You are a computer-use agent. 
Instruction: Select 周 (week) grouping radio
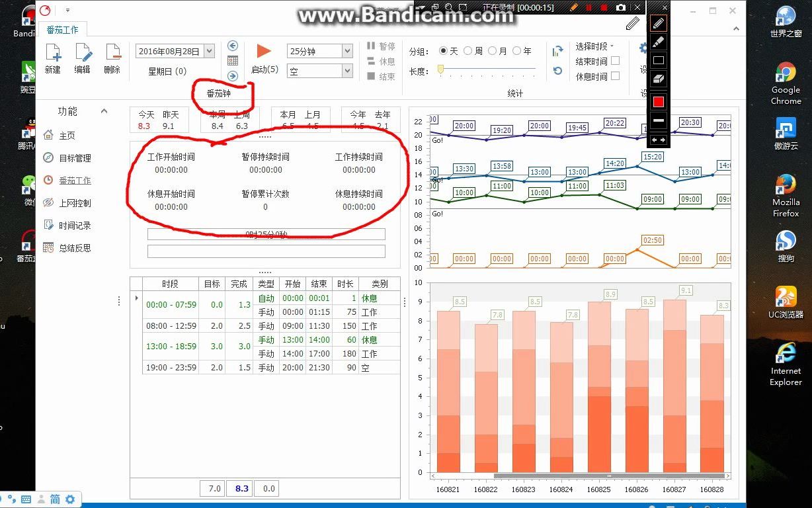pos(473,51)
